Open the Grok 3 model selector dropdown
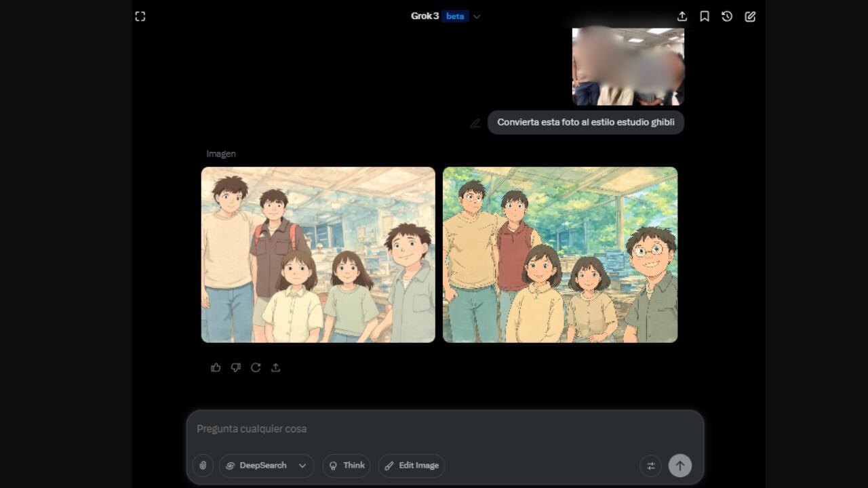 click(x=425, y=16)
